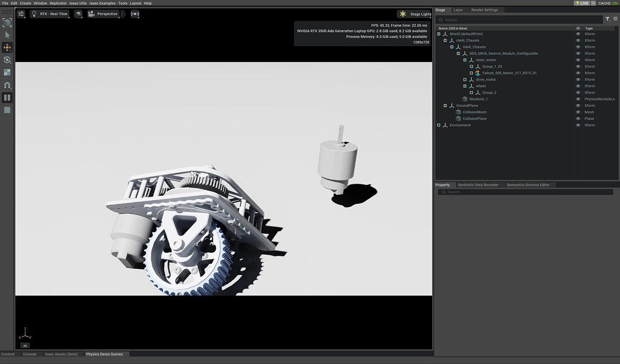Screen dimensions: 620x364
Task: Toggle the LIVE sync switch top right
Action: coord(582,2)
